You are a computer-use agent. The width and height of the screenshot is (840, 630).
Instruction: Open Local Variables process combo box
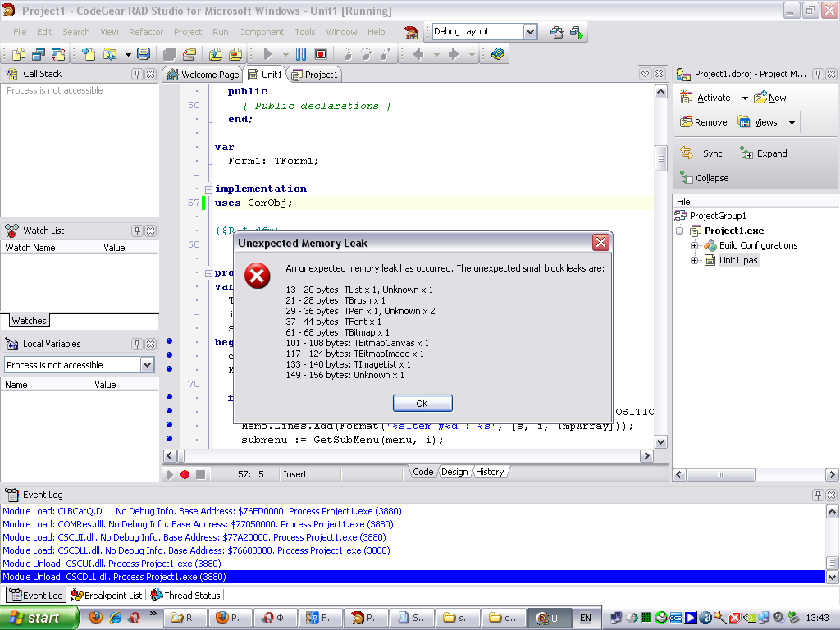(x=148, y=365)
